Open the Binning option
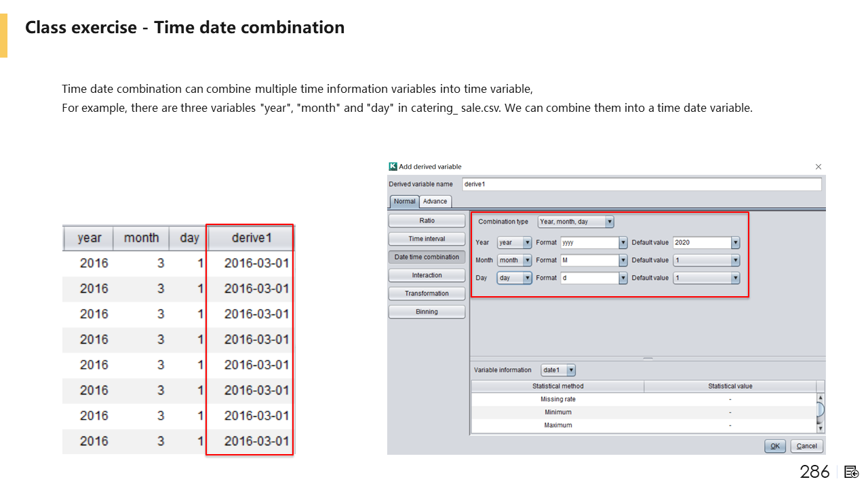This screenshot has width=868, height=488. coord(427,312)
